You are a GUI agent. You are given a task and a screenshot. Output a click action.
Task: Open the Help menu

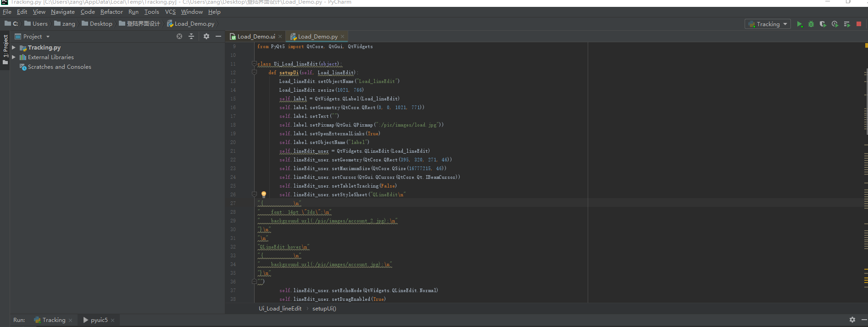[x=214, y=12]
